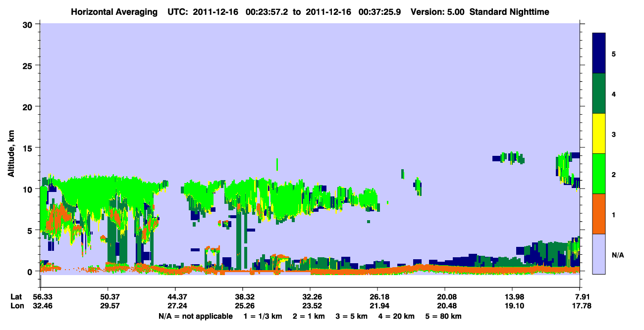This screenshot has height=330, width=644.
Task: Click the altitude tick label '10'
Action: (29, 189)
